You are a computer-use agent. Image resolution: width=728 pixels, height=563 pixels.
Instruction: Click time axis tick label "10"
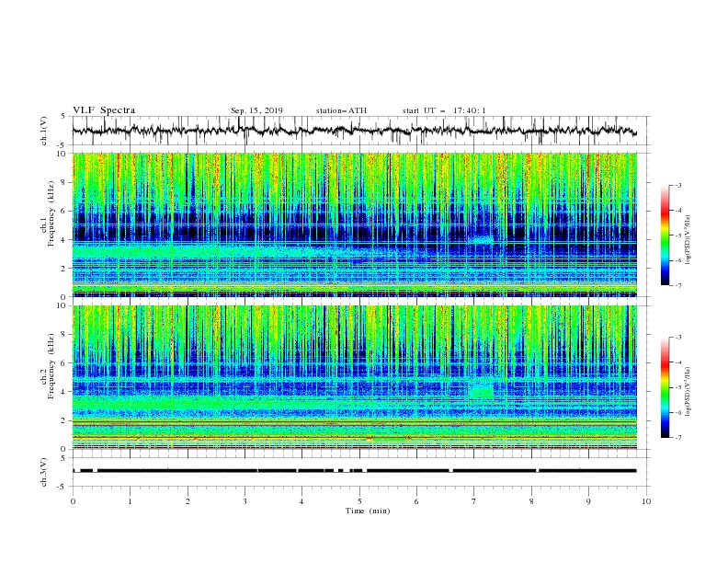[646, 501]
